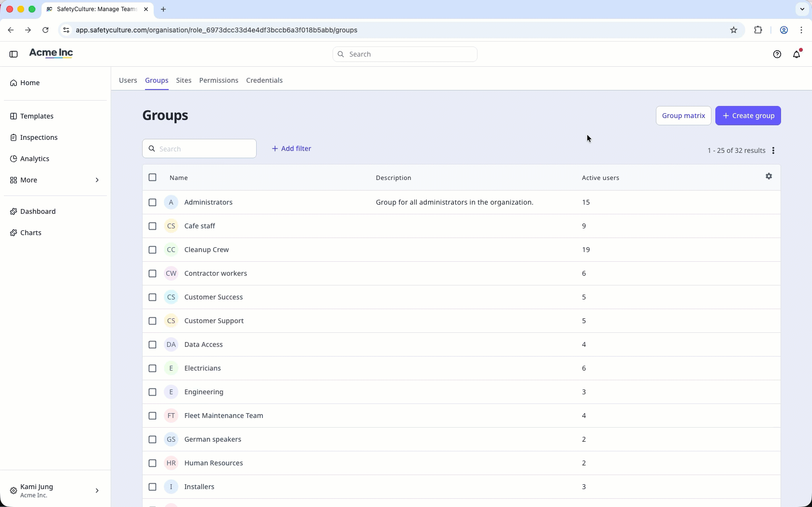Click the Administrators group avatar

pos(171,202)
